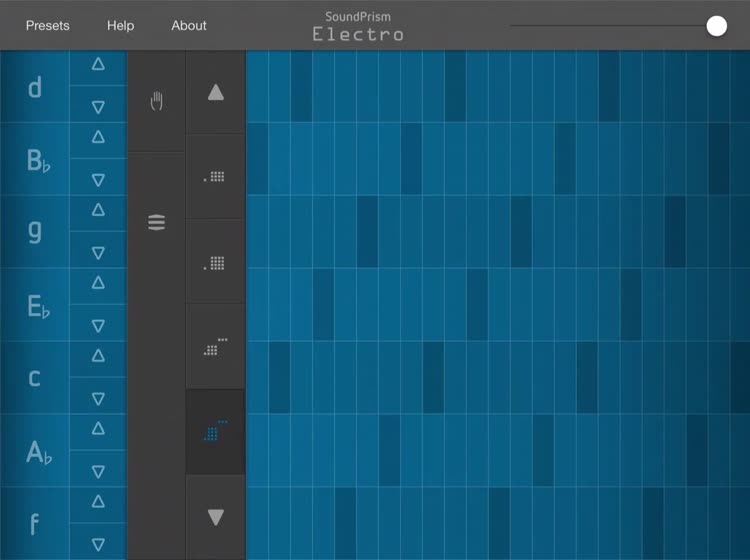This screenshot has width=750, height=560.
Task: Lower the c chord with down triangle
Action: (x=98, y=398)
